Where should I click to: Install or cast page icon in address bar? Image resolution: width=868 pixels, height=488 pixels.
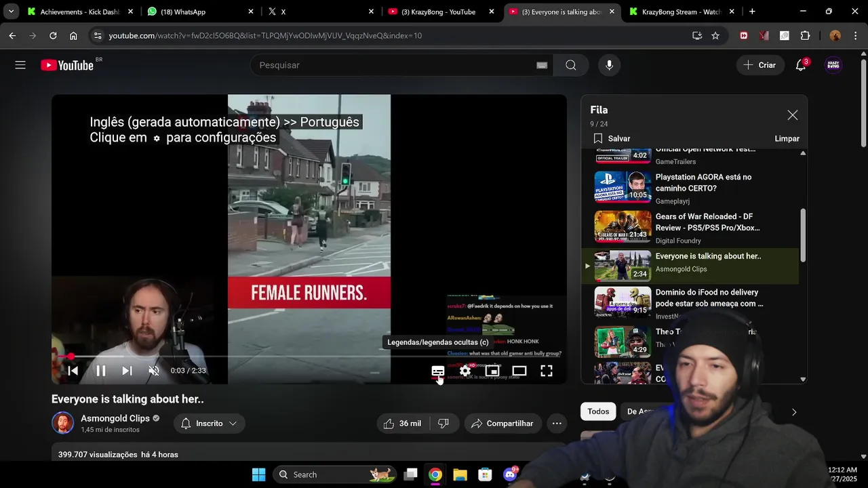(x=696, y=35)
